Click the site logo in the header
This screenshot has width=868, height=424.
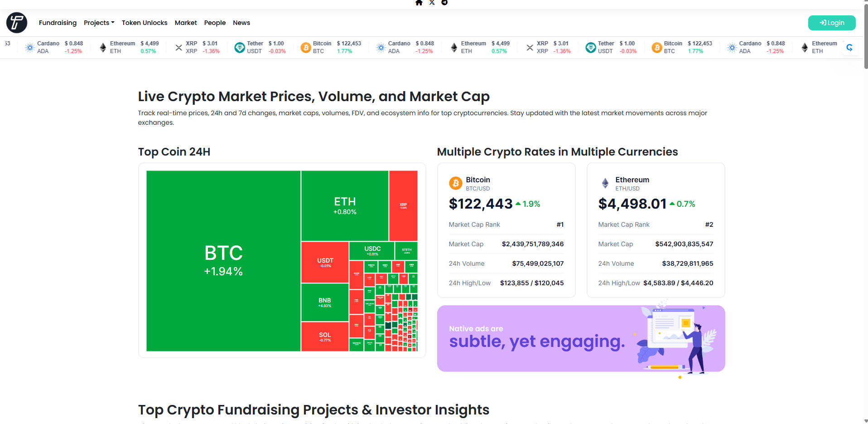click(x=17, y=23)
